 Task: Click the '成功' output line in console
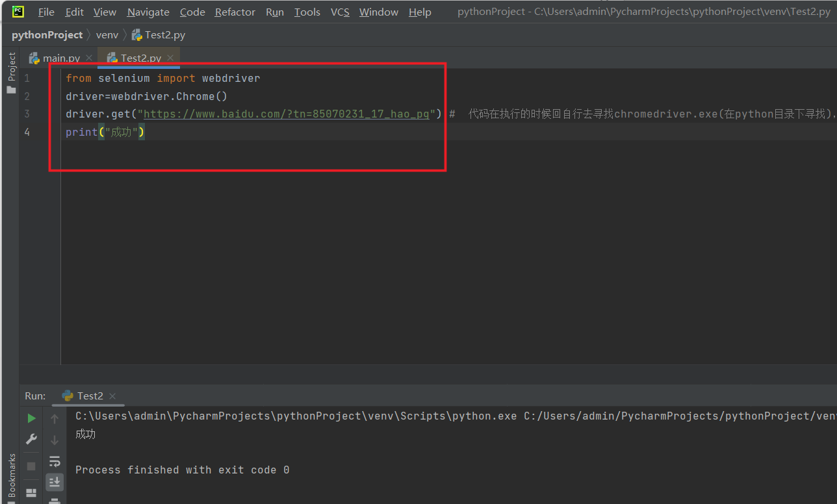[x=86, y=434]
